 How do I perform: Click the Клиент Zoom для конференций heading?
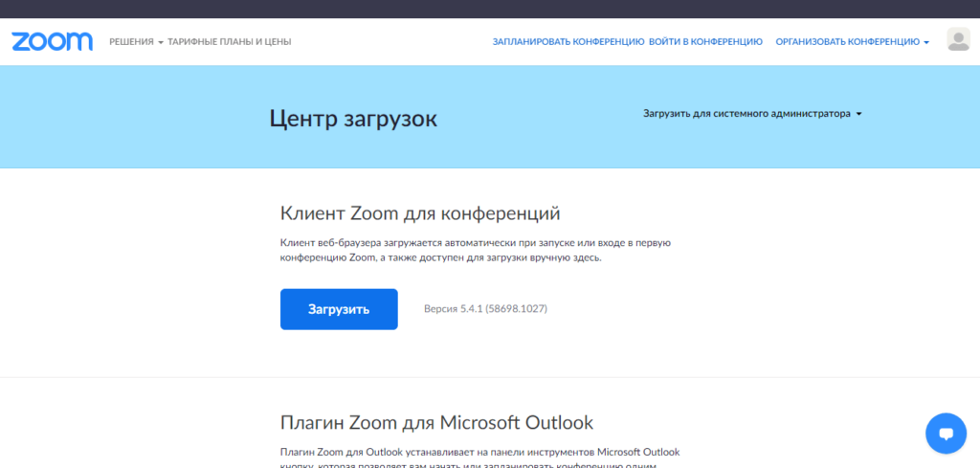[x=419, y=212]
